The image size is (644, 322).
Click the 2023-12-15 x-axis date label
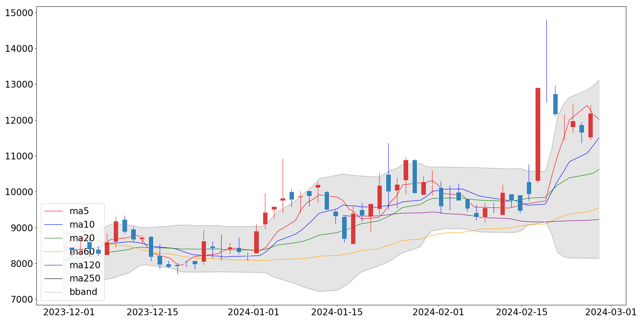[152, 312]
